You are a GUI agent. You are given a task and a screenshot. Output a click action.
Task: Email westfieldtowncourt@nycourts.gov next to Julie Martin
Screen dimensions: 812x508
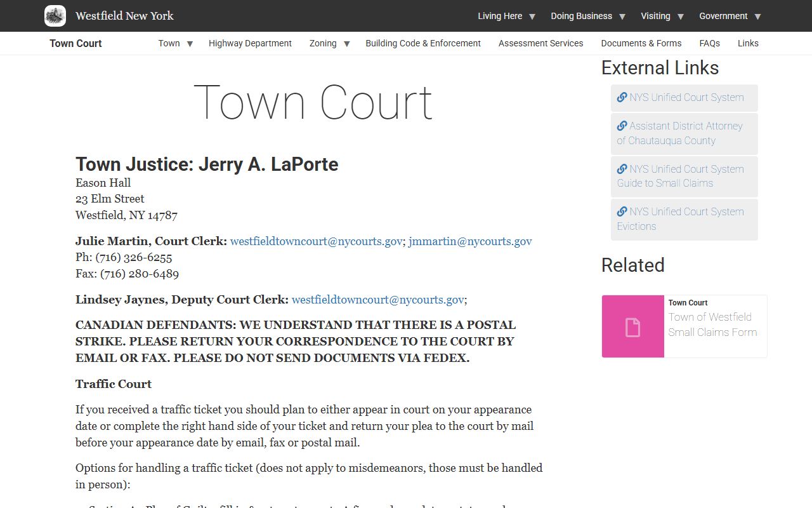(316, 241)
